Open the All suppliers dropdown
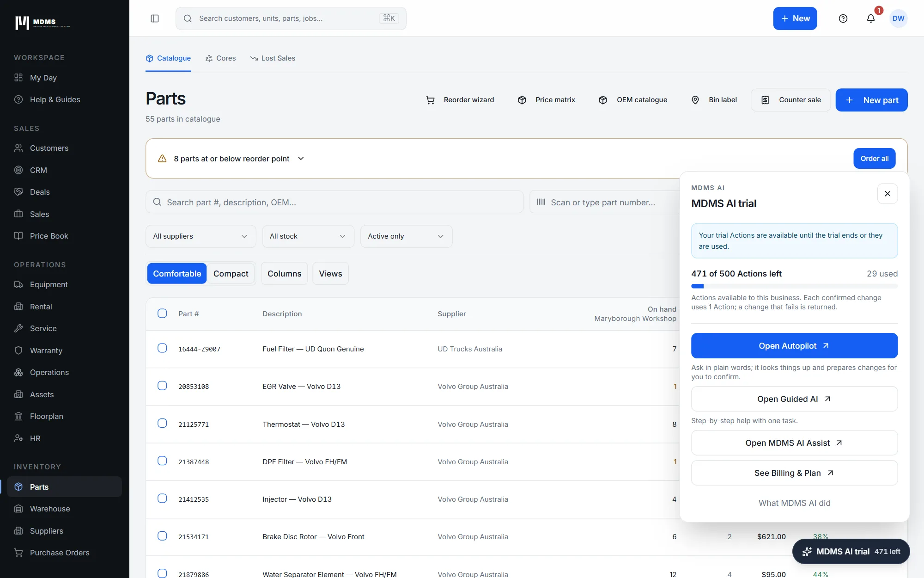 [x=201, y=236]
